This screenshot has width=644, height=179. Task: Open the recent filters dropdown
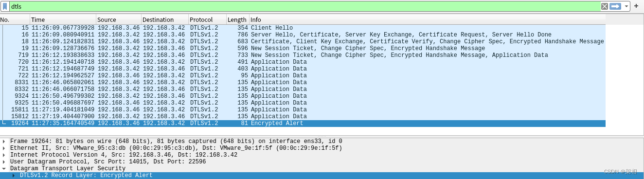tap(626, 6)
